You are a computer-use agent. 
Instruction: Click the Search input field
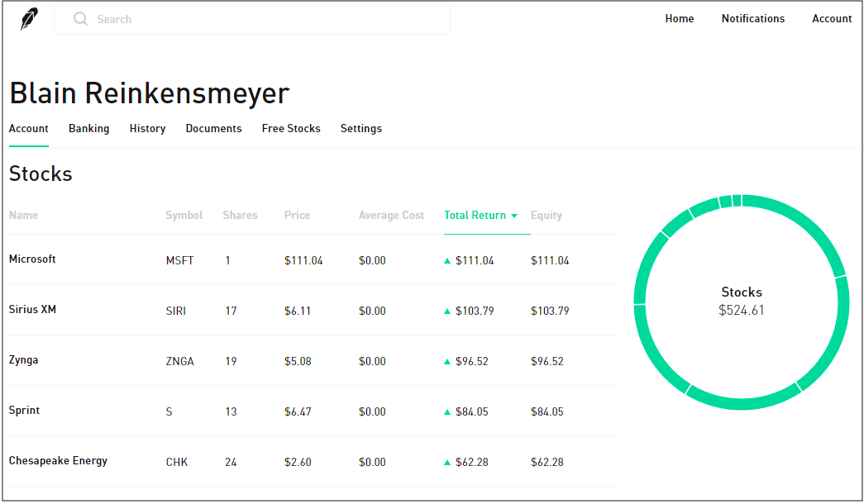click(x=265, y=19)
